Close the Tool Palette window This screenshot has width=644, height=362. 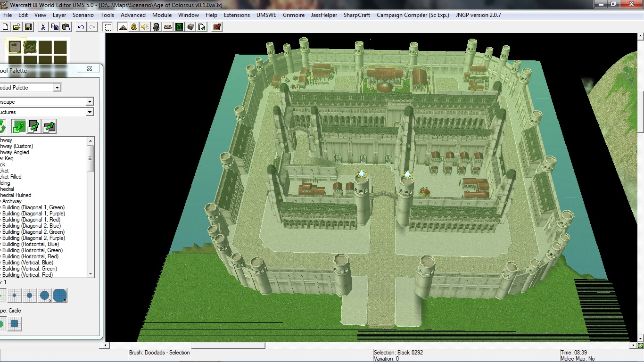click(x=89, y=68)
